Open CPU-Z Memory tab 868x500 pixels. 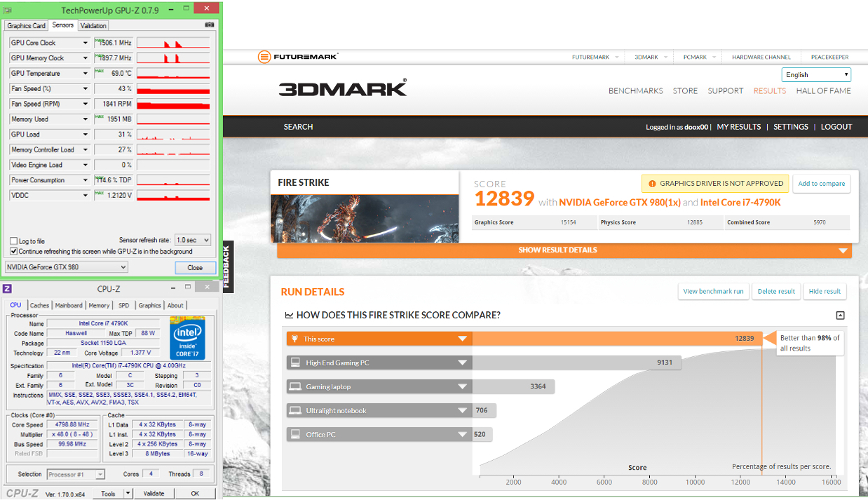click(99, 305)
